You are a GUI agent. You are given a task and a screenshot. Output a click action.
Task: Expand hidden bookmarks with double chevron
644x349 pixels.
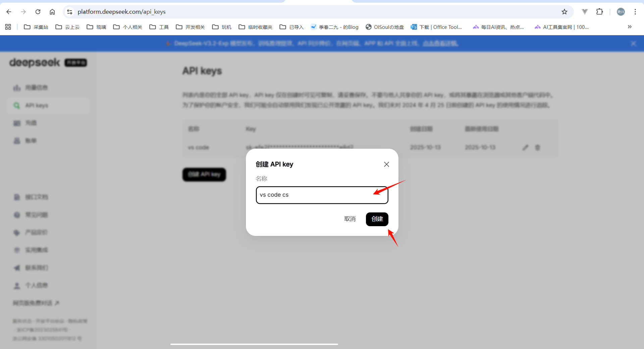click(x=630, y=27)
